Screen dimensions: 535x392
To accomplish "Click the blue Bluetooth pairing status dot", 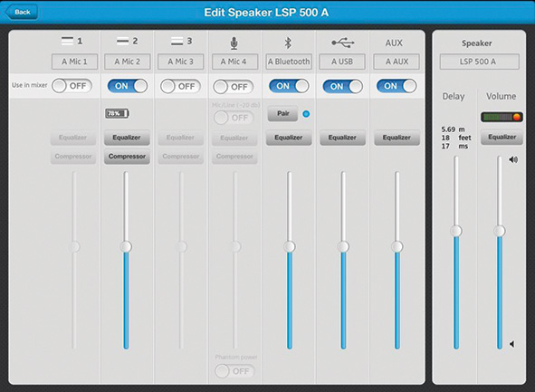I will pos(306,114).
